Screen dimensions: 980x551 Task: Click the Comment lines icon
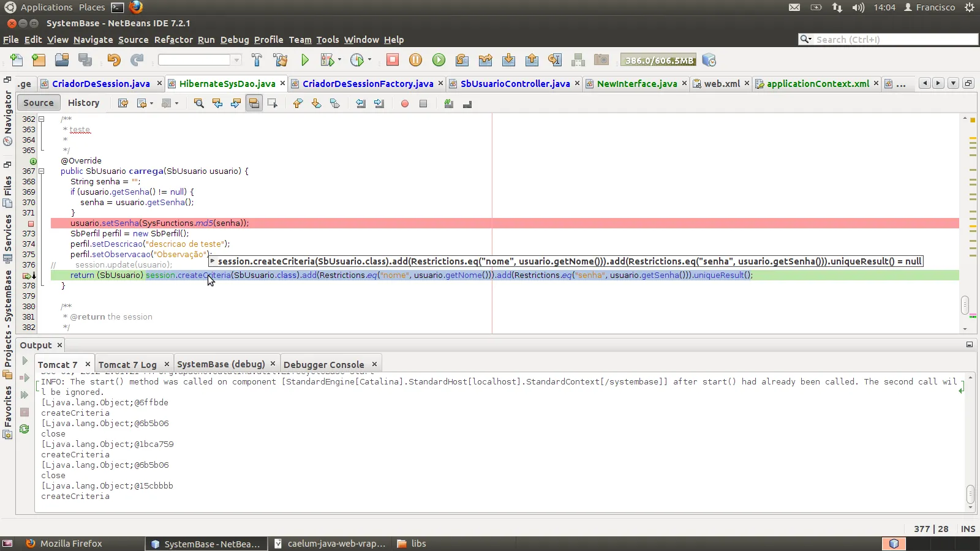tap(449, 103)
